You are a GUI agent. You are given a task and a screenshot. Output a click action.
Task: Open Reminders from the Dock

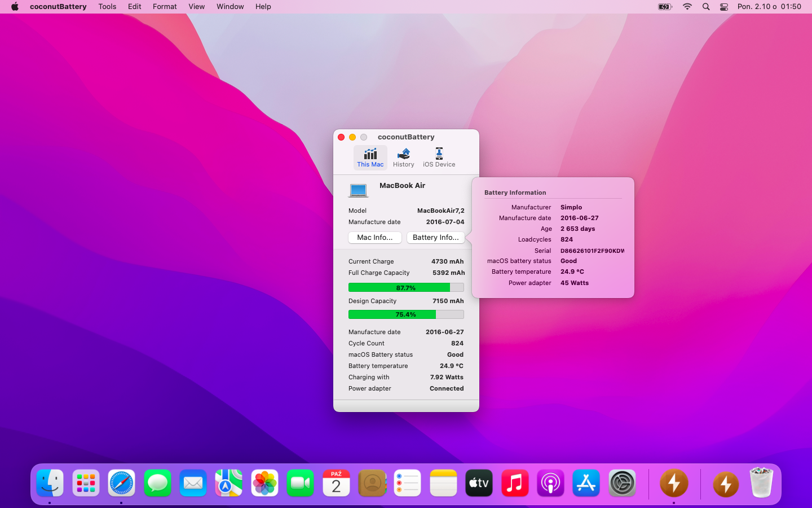coord(408,483)
